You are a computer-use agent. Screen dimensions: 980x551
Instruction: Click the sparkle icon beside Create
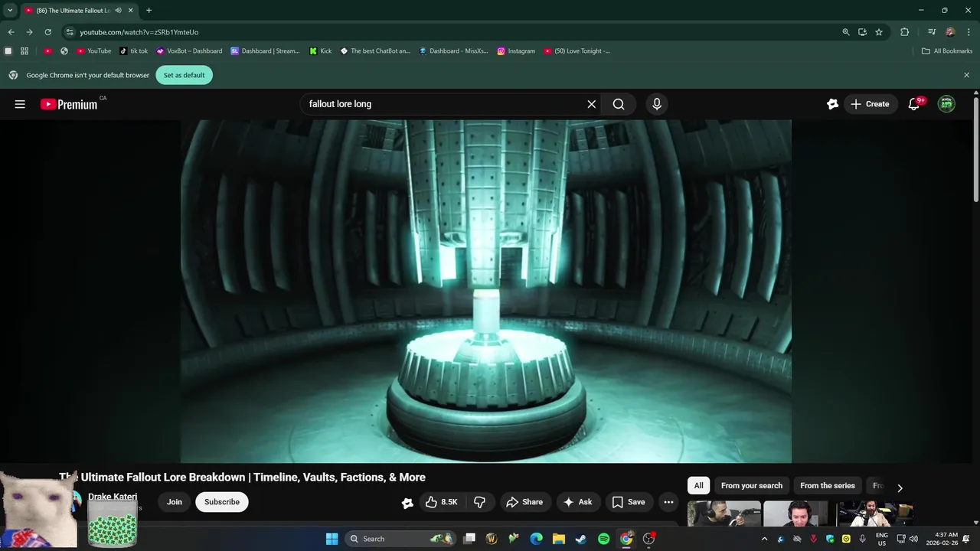click(x=832, y=104)
